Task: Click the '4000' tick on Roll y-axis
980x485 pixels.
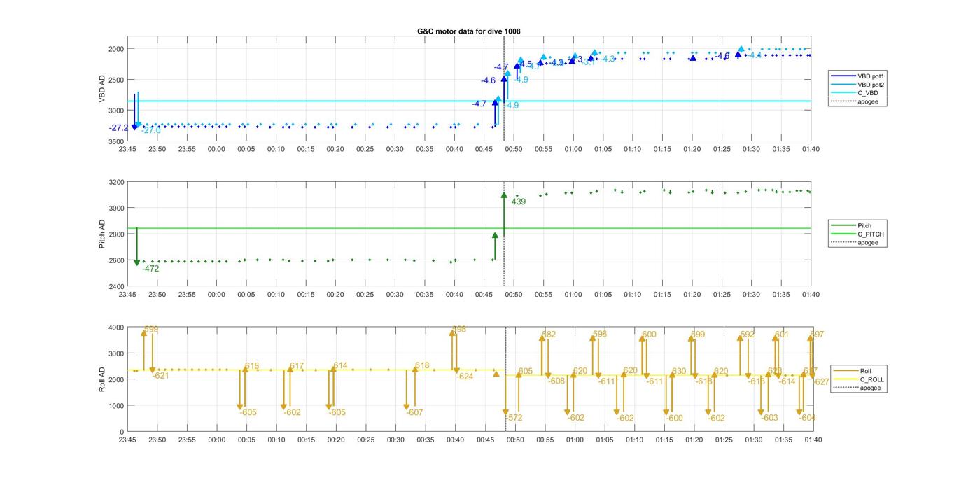Action: [115, 327]
